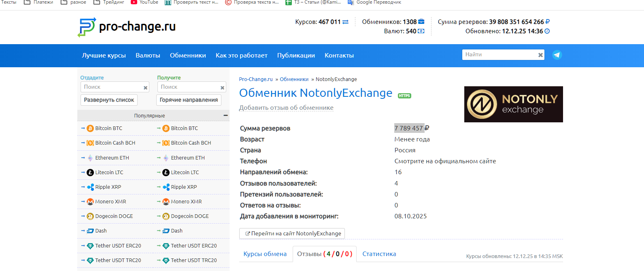Image resolution: width=644 pixels, height=271 pixels.
Task: Click Bitcoin BTC icon in Отдадите column
Action: 90,128
